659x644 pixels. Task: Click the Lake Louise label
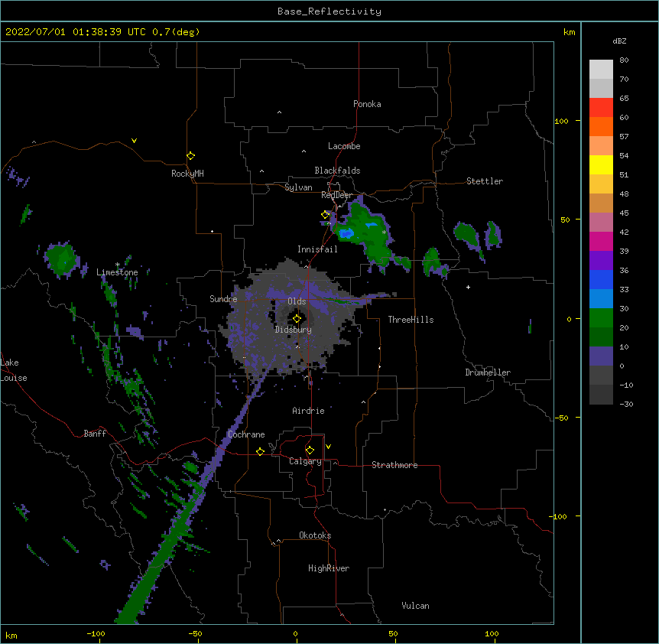click(x=14, y=370)
